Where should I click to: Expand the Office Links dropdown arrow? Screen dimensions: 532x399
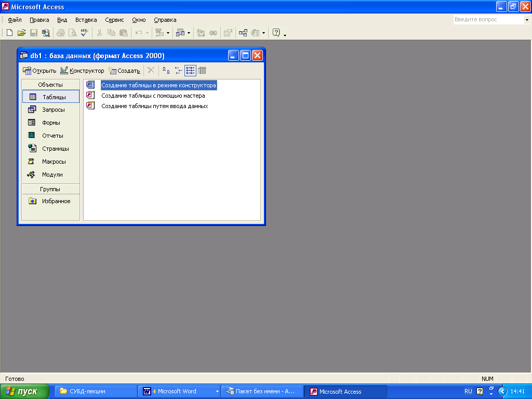click(168, 33)
